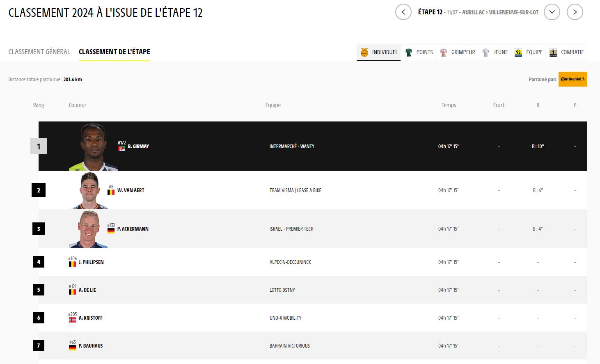Click the Continental sponsor logo

click(x=573, y=79)
